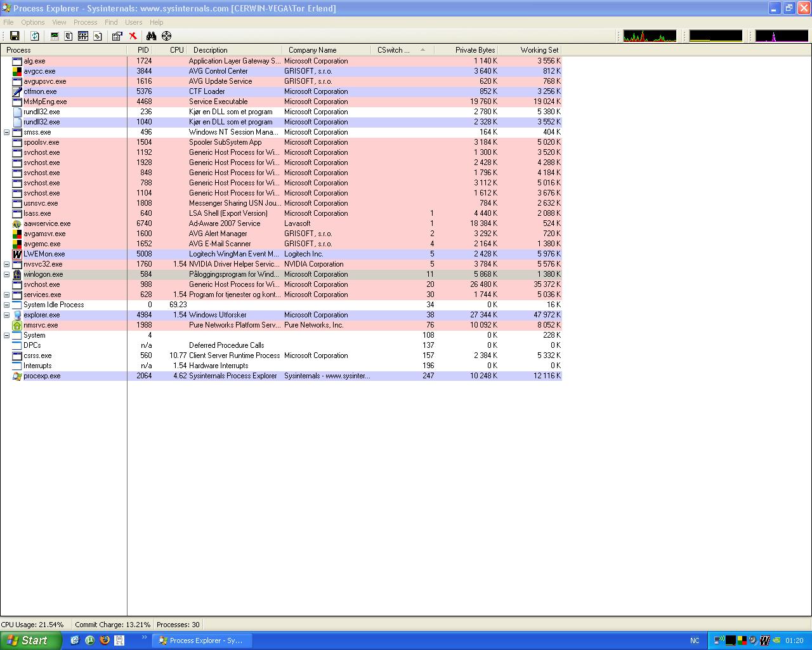Click the volume speaker tray icon

(x=753, y=640)
